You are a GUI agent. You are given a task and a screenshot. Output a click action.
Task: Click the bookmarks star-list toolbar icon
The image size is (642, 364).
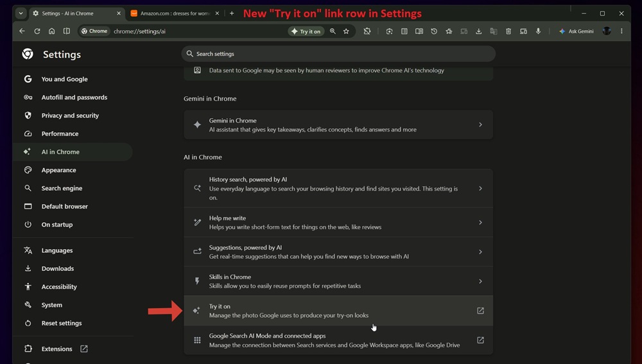[x=449, y=31]
